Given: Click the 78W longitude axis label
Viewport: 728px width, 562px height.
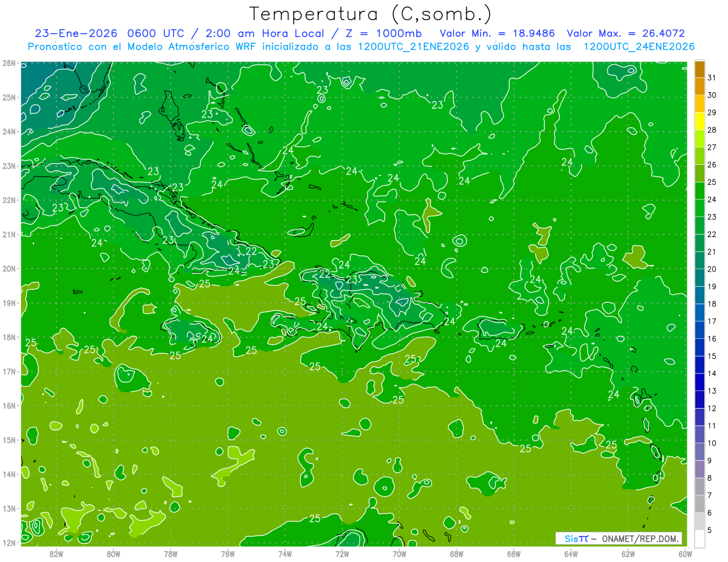Looking at the screenshot, I should point(170,554).
